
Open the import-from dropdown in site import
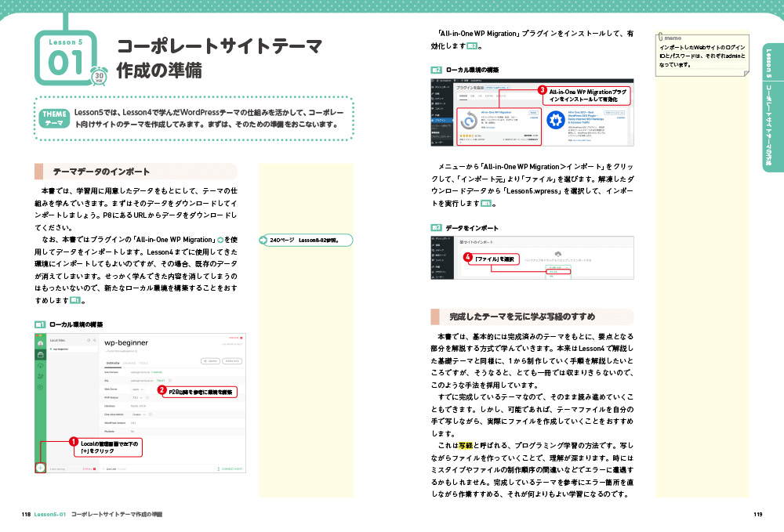click(558, 267)
